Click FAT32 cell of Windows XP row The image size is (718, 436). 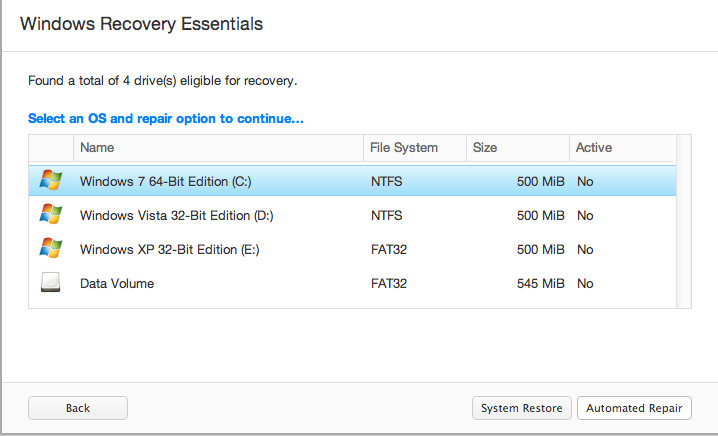389,250
